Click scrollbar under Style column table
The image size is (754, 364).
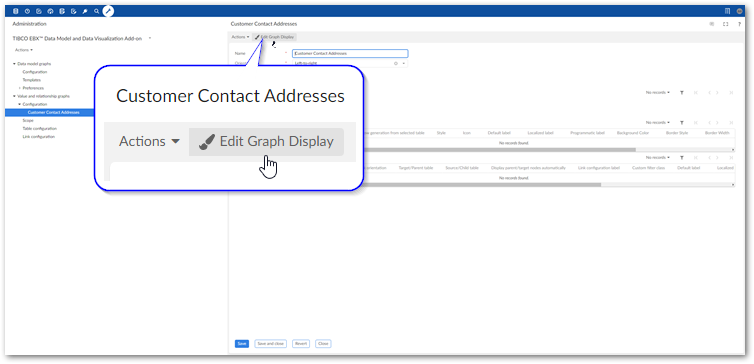[500, 150]
